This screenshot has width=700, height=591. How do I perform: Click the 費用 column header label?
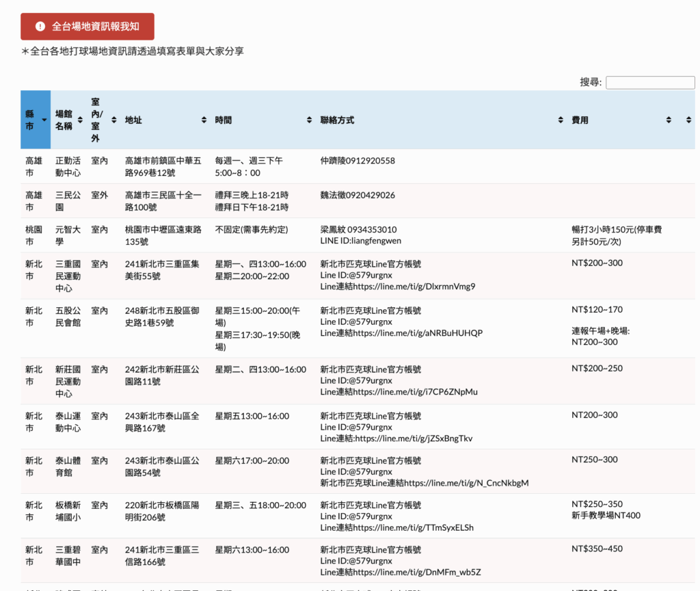tap(580, 120)
